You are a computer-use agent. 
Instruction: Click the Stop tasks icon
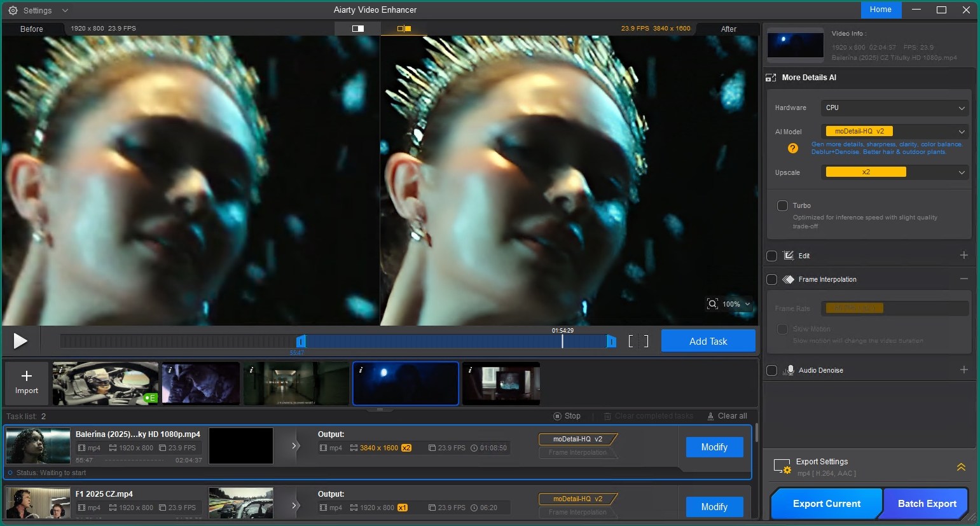(x=557, y=416)
